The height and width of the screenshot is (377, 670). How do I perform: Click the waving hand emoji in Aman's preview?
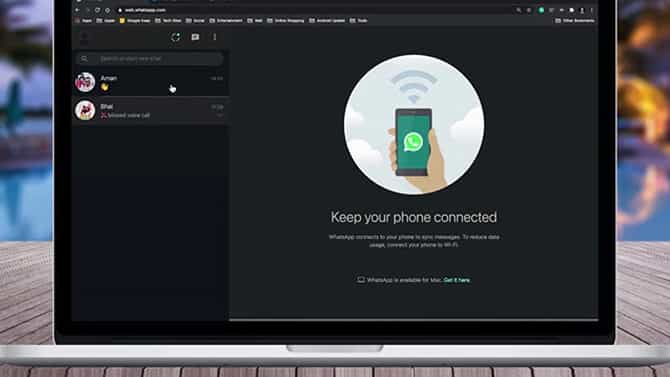pos(104,87)
